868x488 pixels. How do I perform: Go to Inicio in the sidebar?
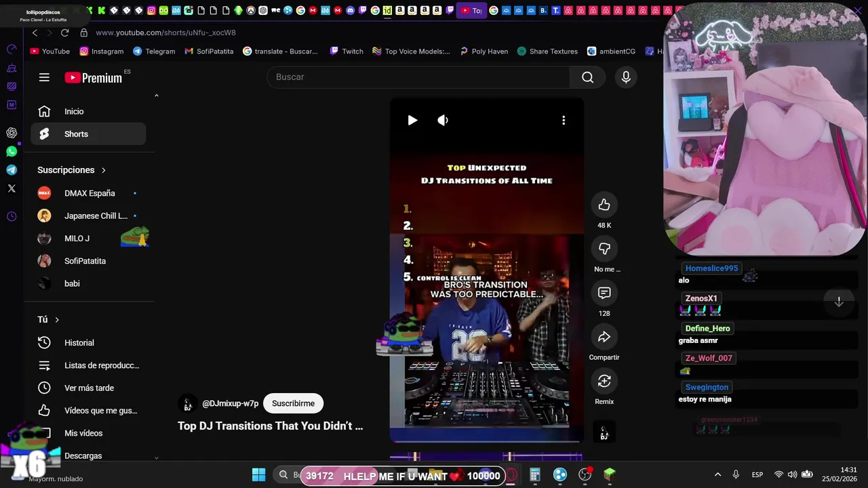pos(88,111)
